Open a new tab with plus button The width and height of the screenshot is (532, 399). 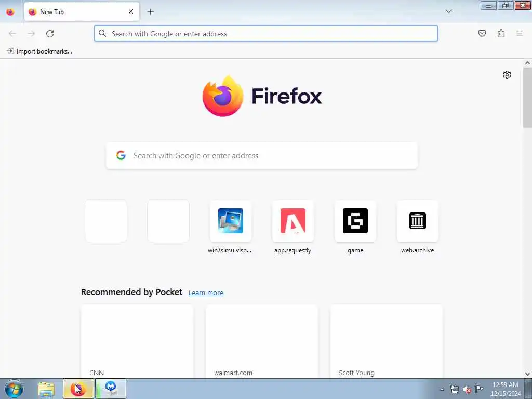coord(150,11)
